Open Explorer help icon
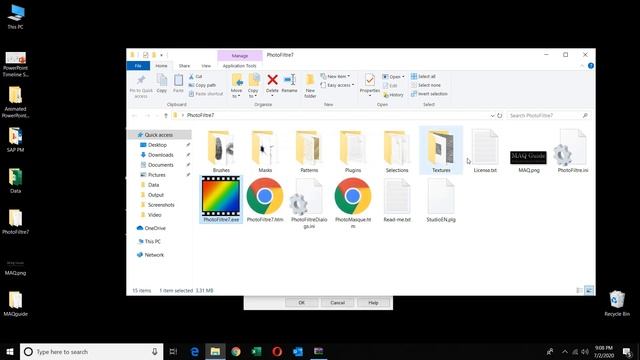Screen dimensions: 640x360 591,66
